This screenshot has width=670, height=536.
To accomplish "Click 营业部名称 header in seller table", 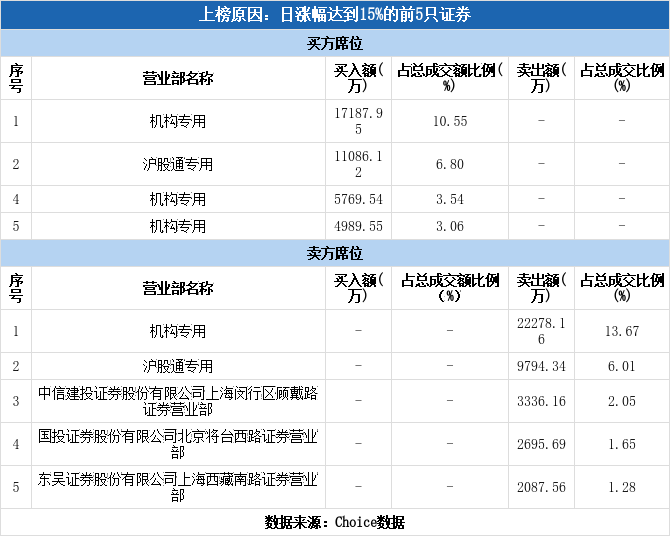I will pos(178,288).
